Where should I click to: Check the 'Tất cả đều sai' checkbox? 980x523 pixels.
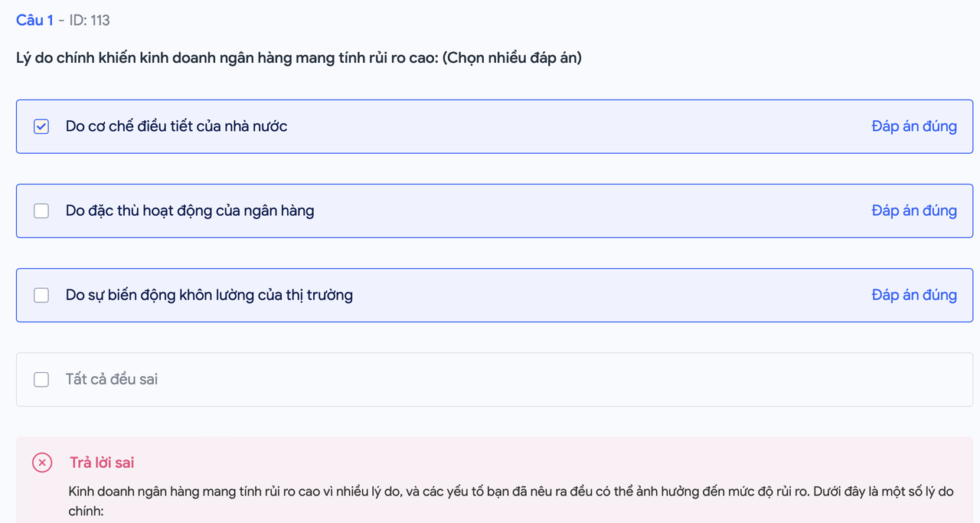click(41, 379)
